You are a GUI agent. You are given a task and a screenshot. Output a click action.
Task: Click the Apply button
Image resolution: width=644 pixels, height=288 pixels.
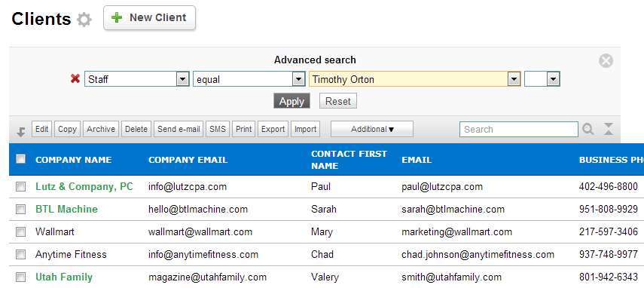coord(291,102)
